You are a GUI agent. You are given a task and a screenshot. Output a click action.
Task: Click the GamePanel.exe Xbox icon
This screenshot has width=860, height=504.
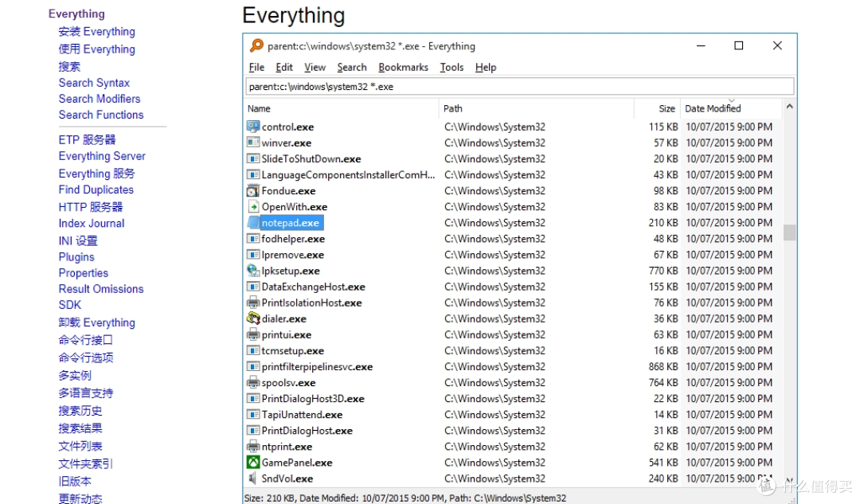tap(253, 463)
